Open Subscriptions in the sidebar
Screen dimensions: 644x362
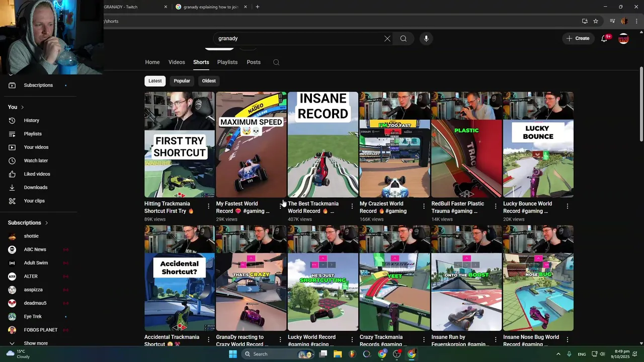[38, 85]
